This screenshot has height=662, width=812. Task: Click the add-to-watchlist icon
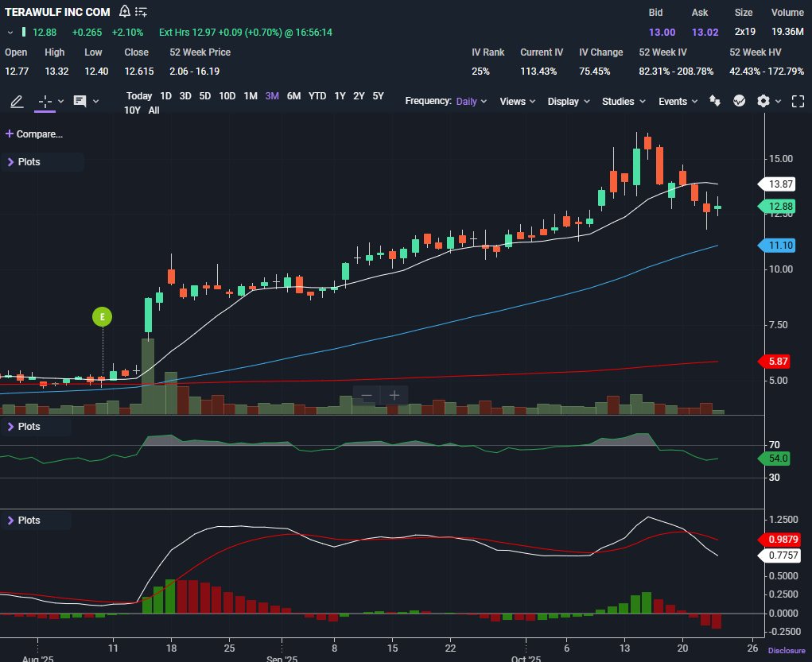click(x=141, y=11)
